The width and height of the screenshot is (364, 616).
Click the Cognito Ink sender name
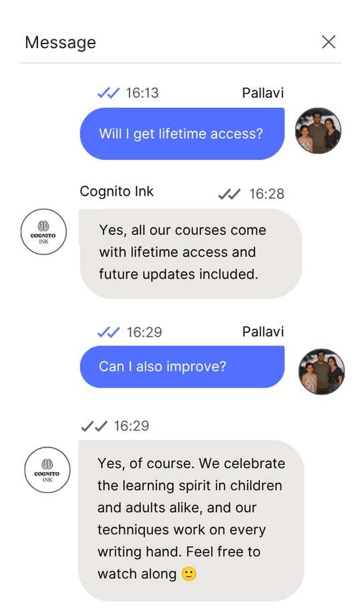pos(116,191)
